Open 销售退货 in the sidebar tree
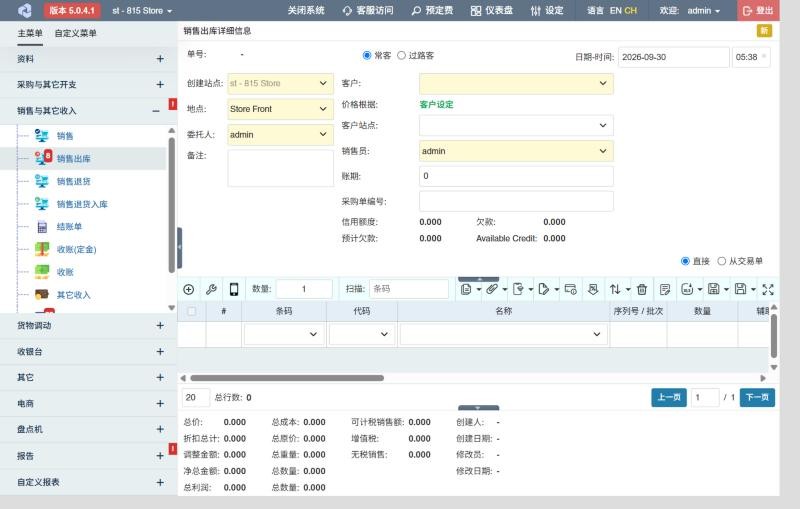The height and width of the screenshot is (509, 800). tap(73, 181)
